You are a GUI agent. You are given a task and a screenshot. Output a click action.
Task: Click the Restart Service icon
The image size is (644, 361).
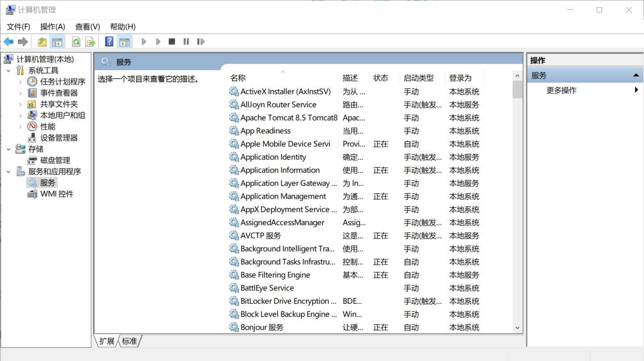click(201, 42)
